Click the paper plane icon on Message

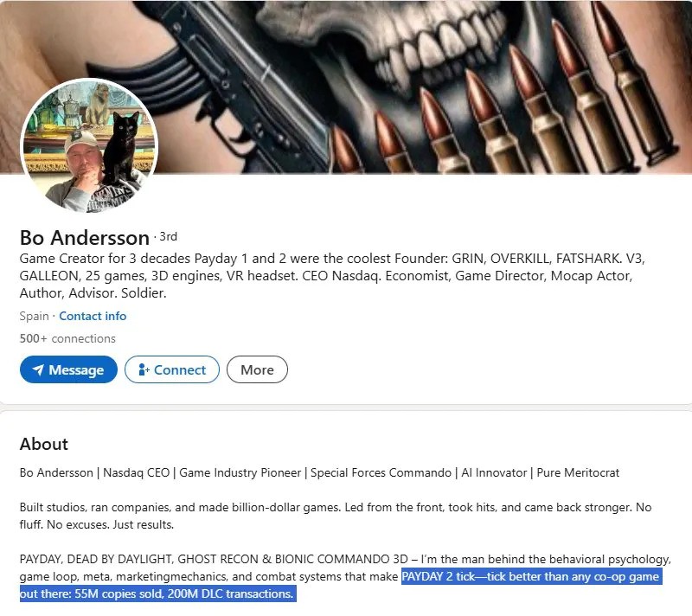(38, 369)
